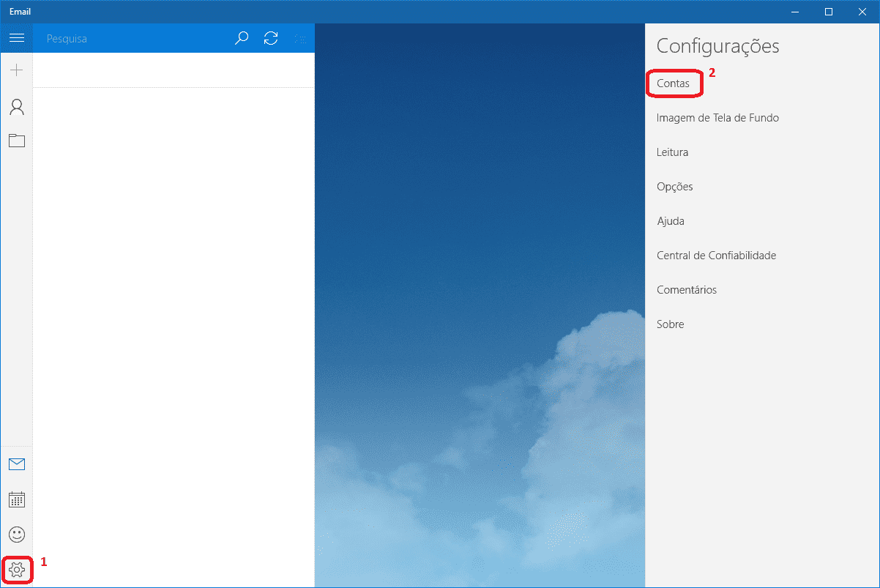The image size is (880, 588).
Task: Open the accounts person icon
Action: click(16, 108)
